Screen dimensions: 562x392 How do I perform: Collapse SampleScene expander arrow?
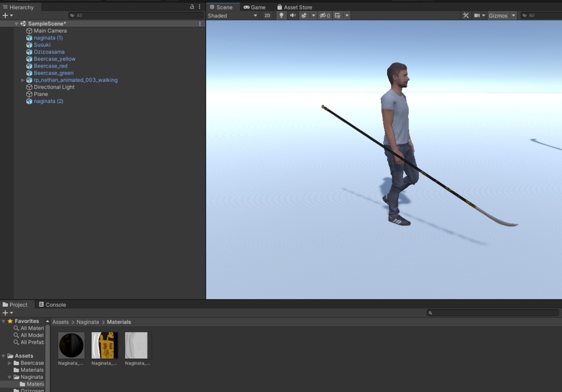click(16, 24)
